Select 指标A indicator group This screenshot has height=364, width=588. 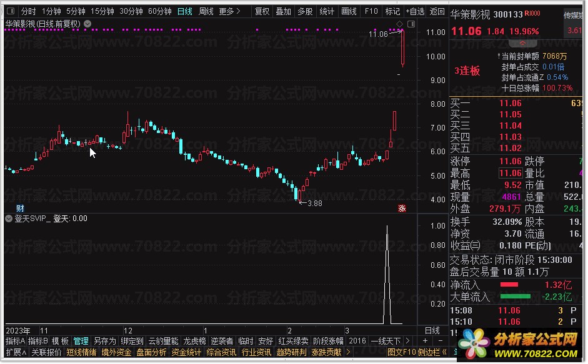[16, 341]
